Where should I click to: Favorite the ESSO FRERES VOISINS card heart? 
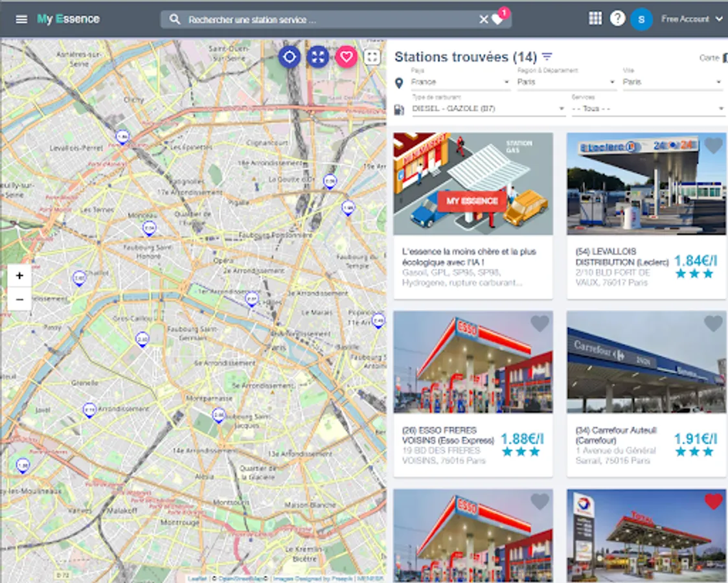click(540, 323)
